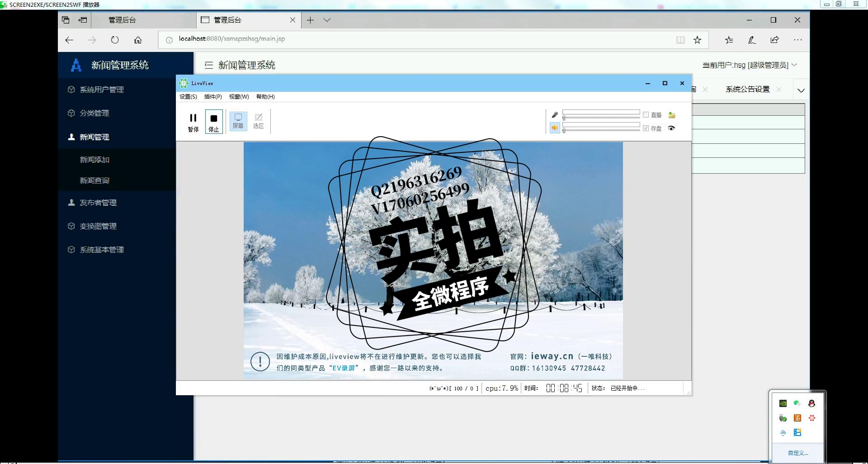Viewport: 868px width, 464px height.
Task: Toggle the microphone icon in LiveView
Action: click(x=555, y=115)
